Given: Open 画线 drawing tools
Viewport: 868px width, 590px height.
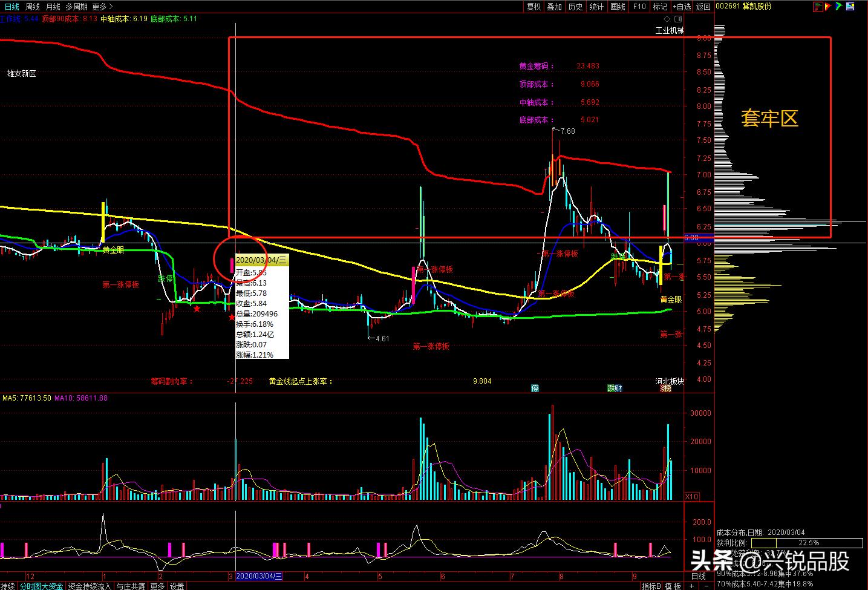Looking at the screenshot, I should click(x=618, y=7).
